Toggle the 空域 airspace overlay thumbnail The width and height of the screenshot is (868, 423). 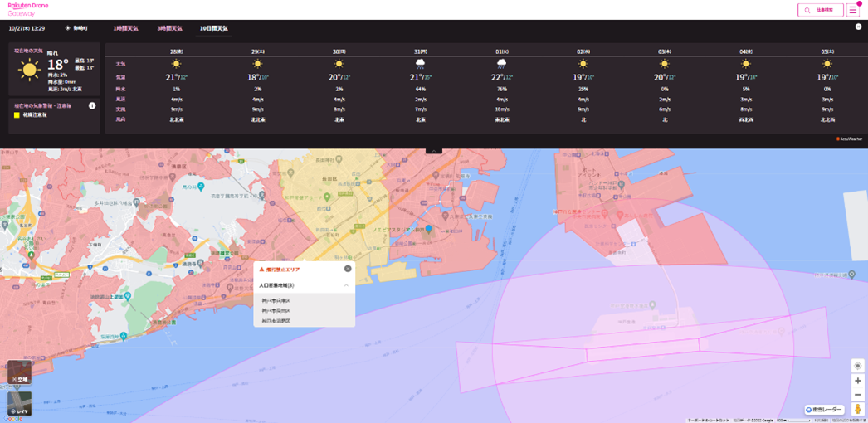click(x=19, y=372)
